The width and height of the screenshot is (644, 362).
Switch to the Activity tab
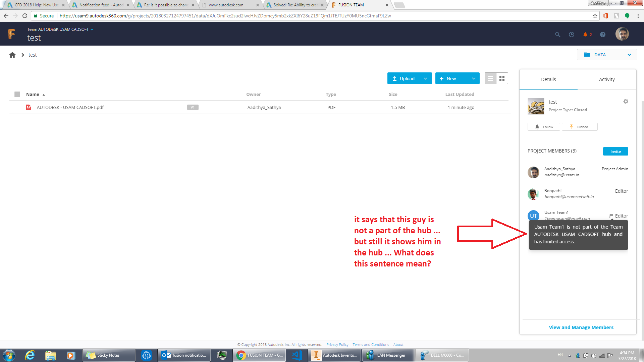tap(607, 79)
